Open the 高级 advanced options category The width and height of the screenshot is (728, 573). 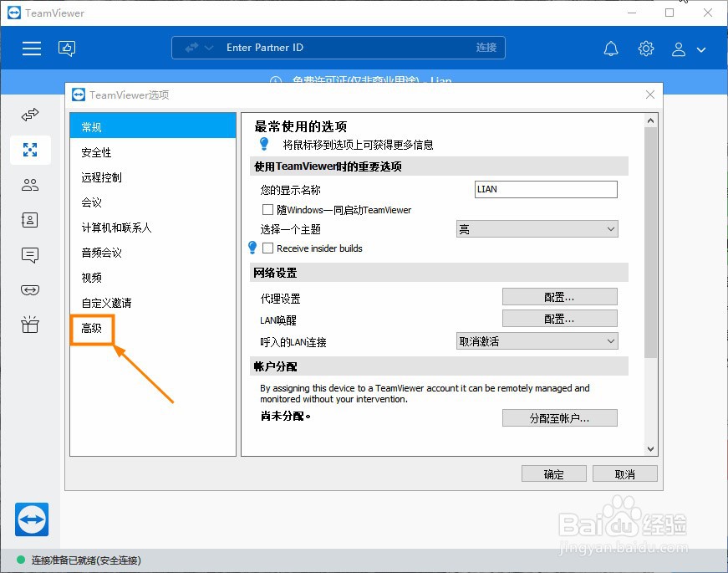92,329
